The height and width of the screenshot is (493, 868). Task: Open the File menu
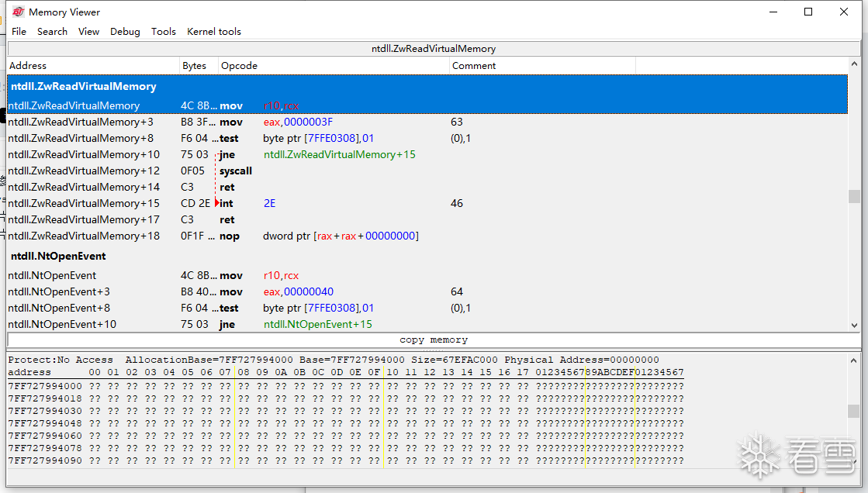pos(19,32)
